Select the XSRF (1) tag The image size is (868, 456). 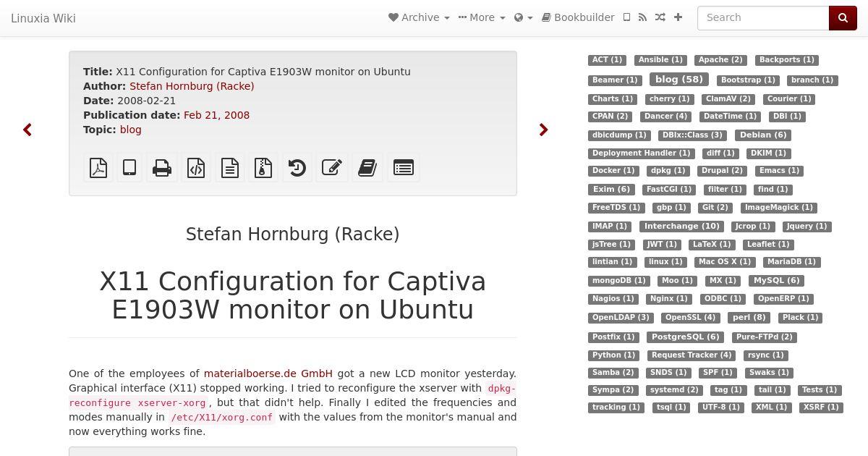tap(821, 408)
